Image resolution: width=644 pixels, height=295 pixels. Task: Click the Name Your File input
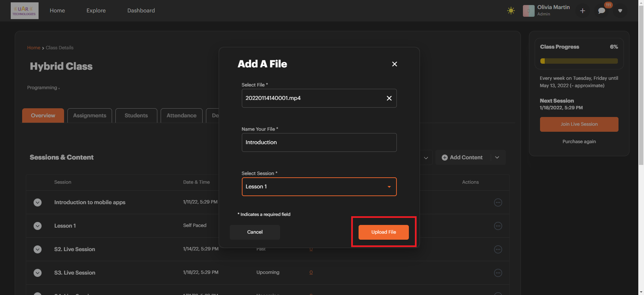(x=319, y=142)
